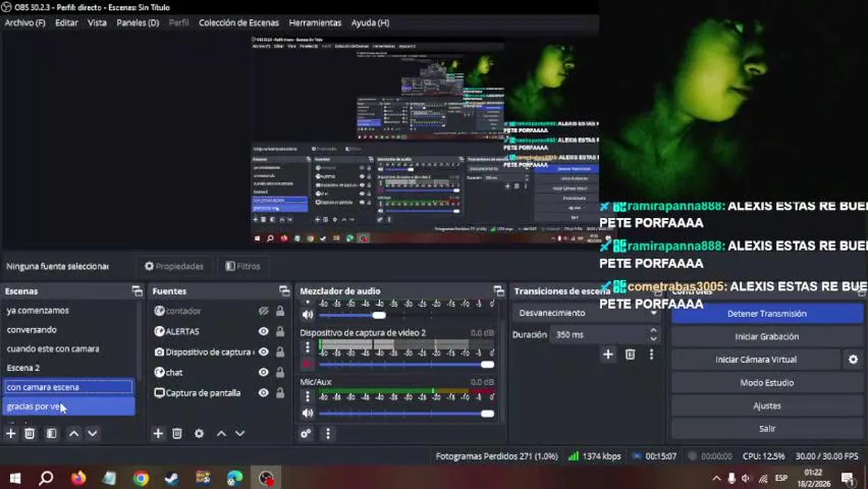Remove the scene transition with trash icon
Viewport: 868px width, 489px height.
click(x=630, y=354)
